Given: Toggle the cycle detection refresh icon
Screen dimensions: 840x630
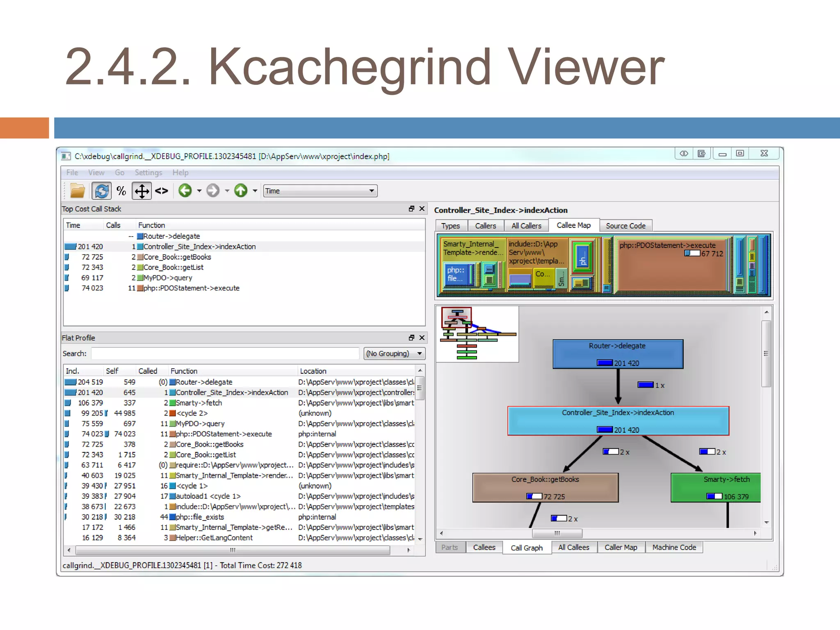Looking at the screenshot, I should coord(102,191).
